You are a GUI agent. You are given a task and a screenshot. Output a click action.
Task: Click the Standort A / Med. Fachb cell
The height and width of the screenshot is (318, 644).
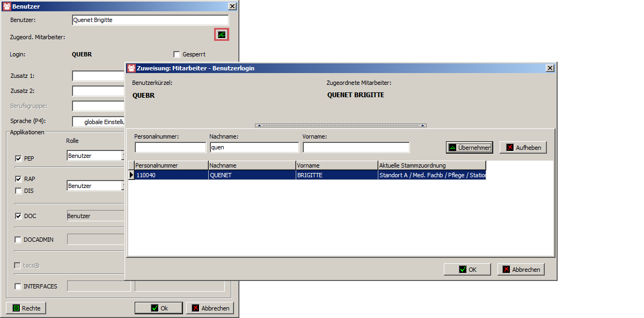point(432,175)
